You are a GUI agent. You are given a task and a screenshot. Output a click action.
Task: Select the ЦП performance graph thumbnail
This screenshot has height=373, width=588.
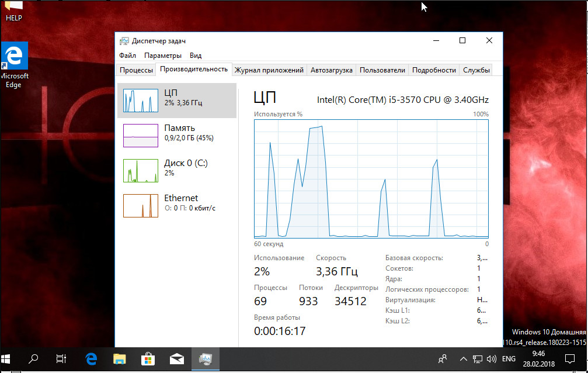point(141,101)
